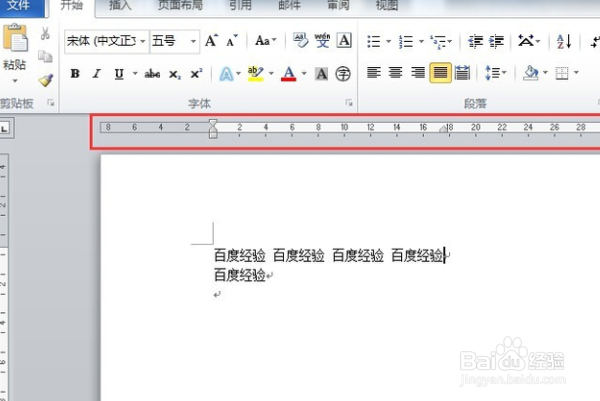Open the Change Case Aa menu
This screenshot has width=600, height=401.
click(265, 40)
